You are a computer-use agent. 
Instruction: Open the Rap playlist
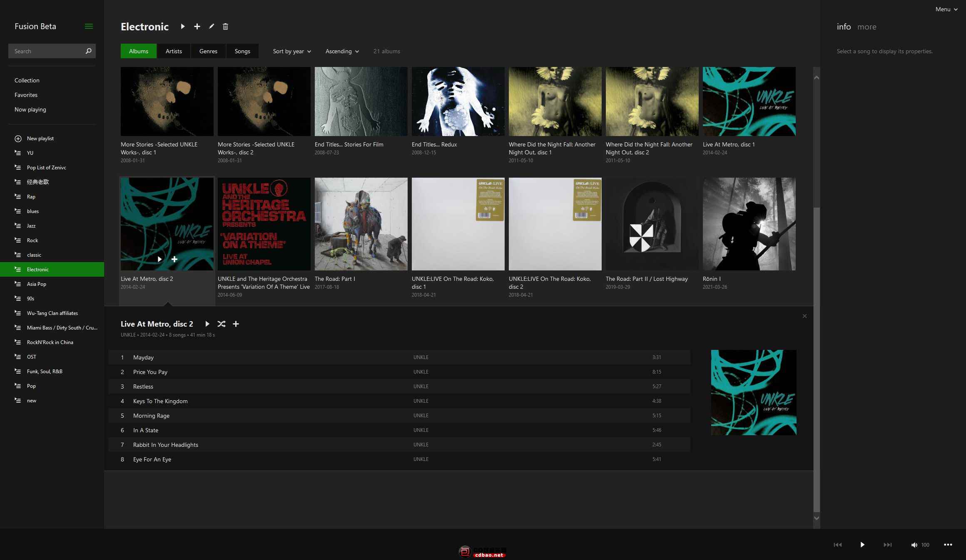[x=52, y=197]
